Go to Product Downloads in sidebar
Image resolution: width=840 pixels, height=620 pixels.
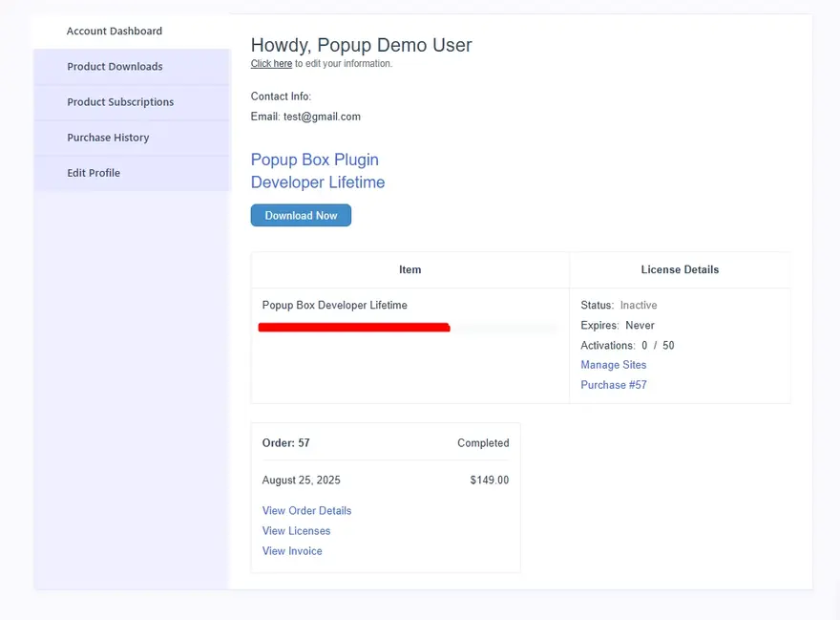[115, 67]
